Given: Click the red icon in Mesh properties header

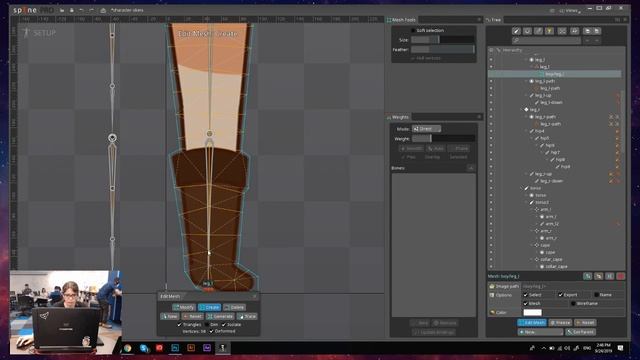Looking at the screenshot, I should point(620,276).
